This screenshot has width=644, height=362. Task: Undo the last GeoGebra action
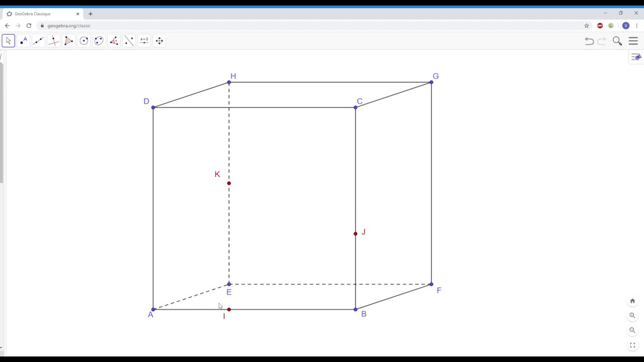[589, 41]
